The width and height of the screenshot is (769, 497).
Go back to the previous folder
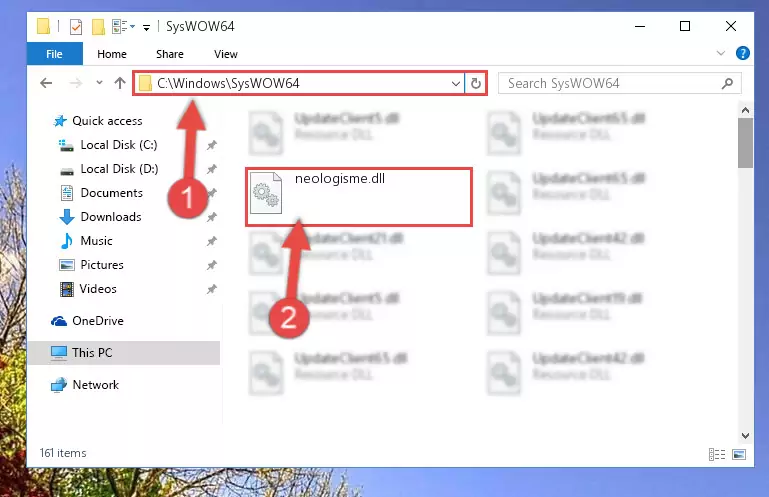click(x=46, y=83)
